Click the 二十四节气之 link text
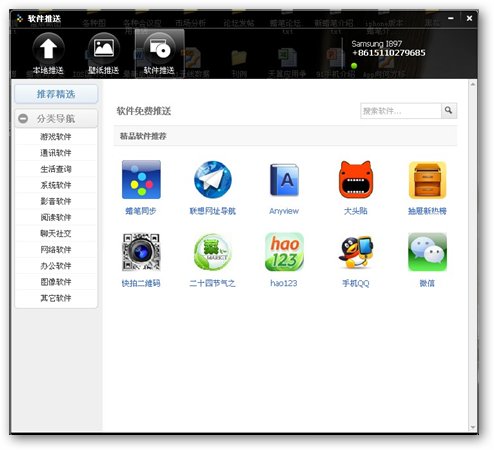The width and height of the screenshot is (494, 450). pos(212,283)
